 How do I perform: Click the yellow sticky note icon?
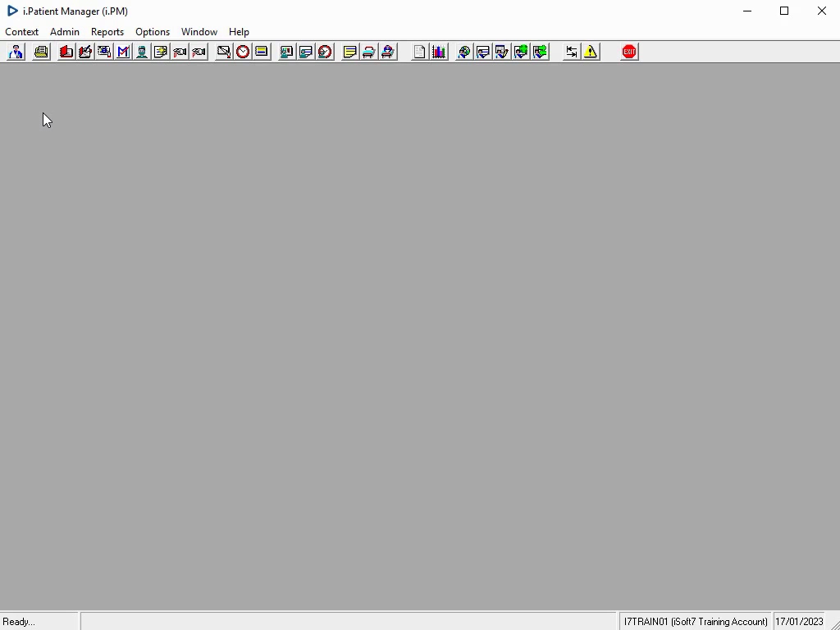[x=349, y=52]
